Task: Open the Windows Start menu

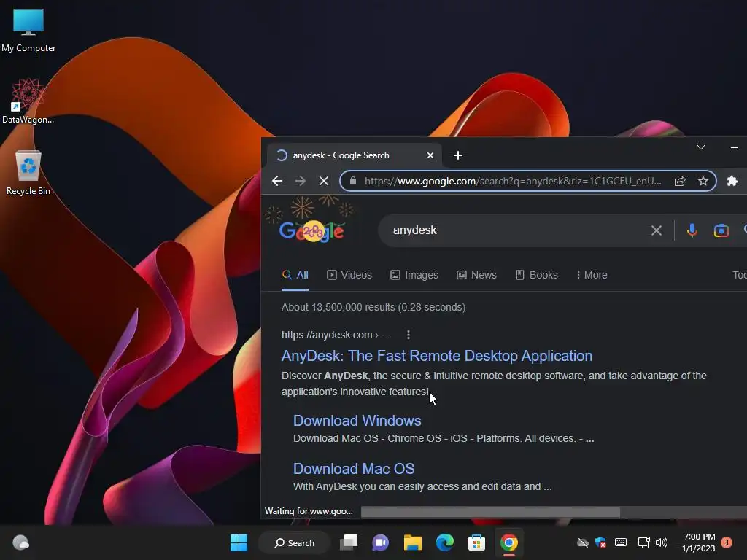Action: pos(239,542)
